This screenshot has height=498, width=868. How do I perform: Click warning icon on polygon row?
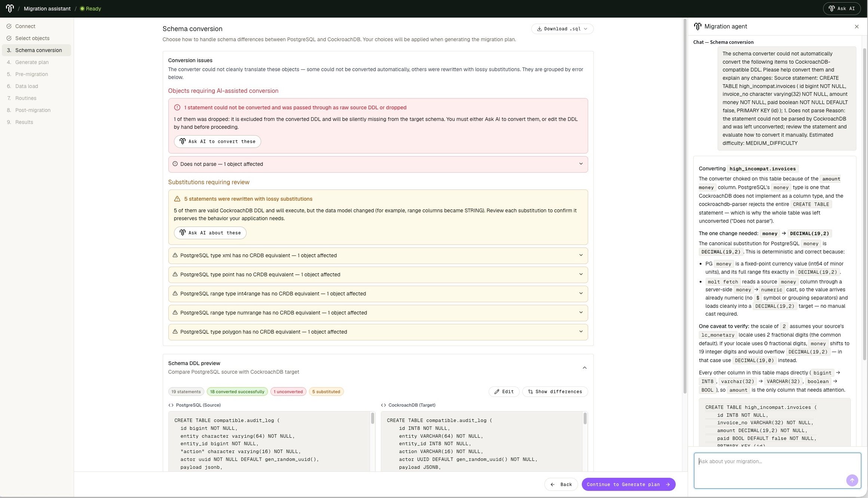tap(175, 331)
